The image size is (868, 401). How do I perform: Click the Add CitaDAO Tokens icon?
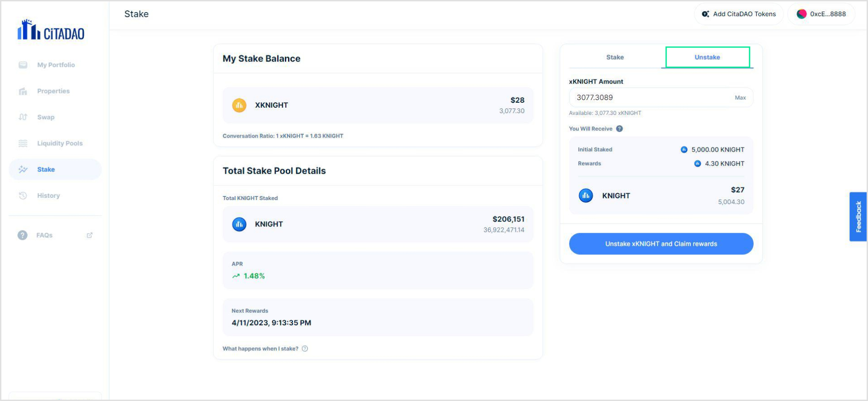(x=706, y=14)
